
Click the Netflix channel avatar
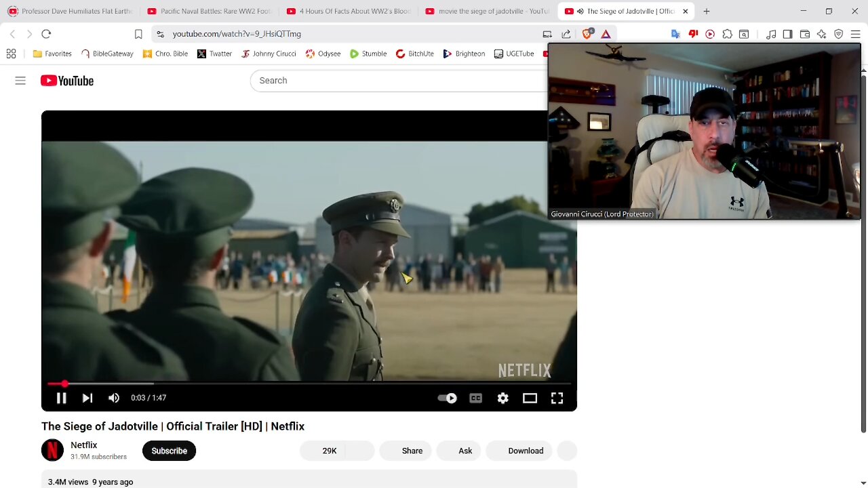[x=52, y=450]
